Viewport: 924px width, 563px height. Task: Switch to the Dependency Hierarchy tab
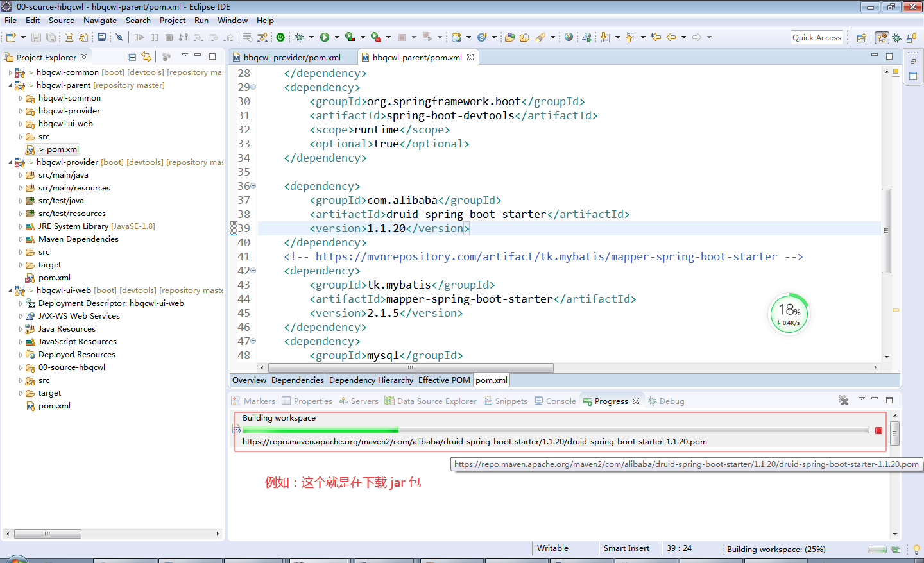pyautogui.click(x=371, y=380)
